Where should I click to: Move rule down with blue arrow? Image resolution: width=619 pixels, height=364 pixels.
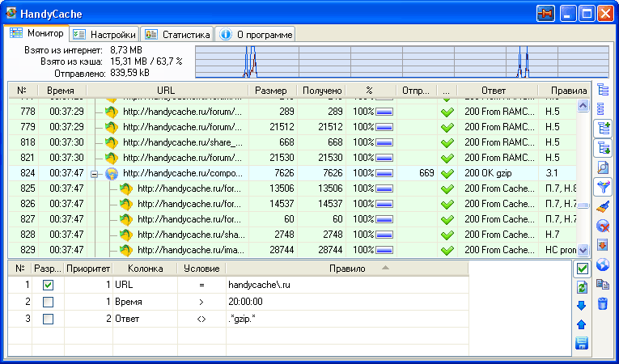coord(582,306)
